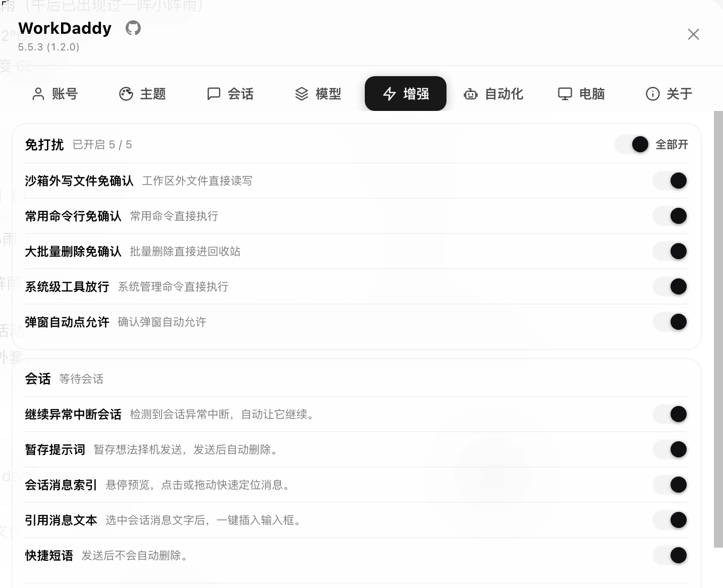The height and width of the screenshot is (588, 723).
Task: Click the layers icon of 模型 tab
Action: pyautogui.click(x=302, y=94)
